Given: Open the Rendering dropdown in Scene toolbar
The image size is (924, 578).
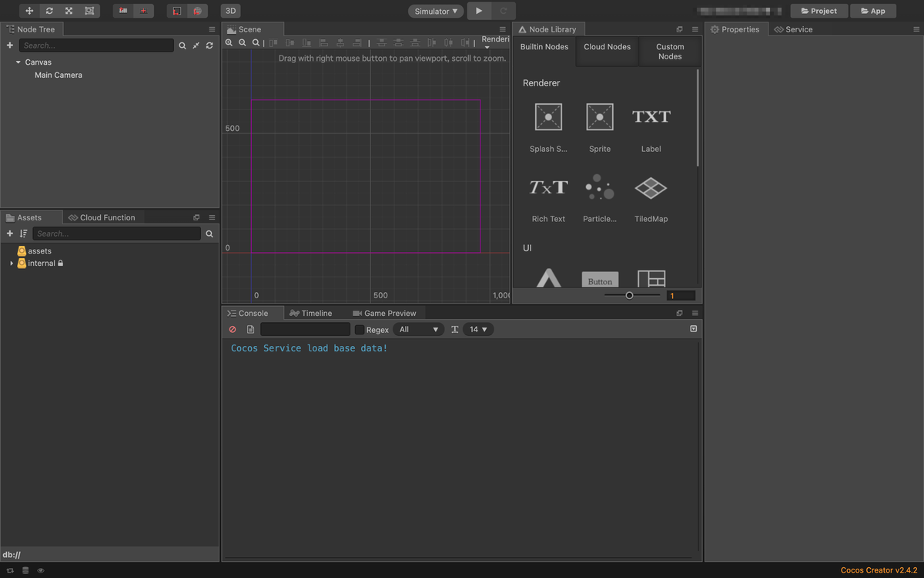Looking at the screenshot, I should tap(495, 42).
